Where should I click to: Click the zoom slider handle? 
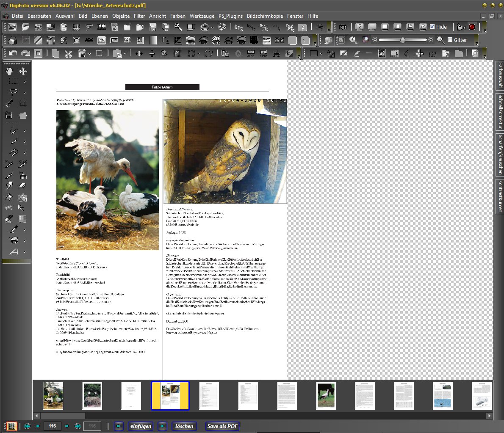[x=402, y=40]
